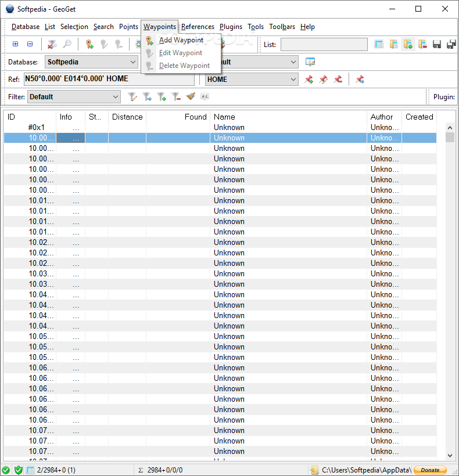
Task: Open the Plugins menu
Action: coord(231,27)
